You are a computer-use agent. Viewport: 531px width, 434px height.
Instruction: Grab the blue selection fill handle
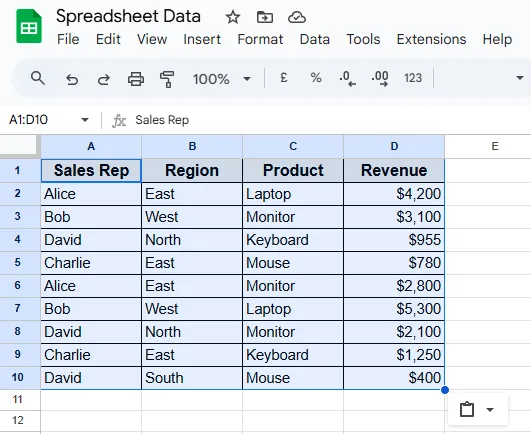(x=445, y=390)
